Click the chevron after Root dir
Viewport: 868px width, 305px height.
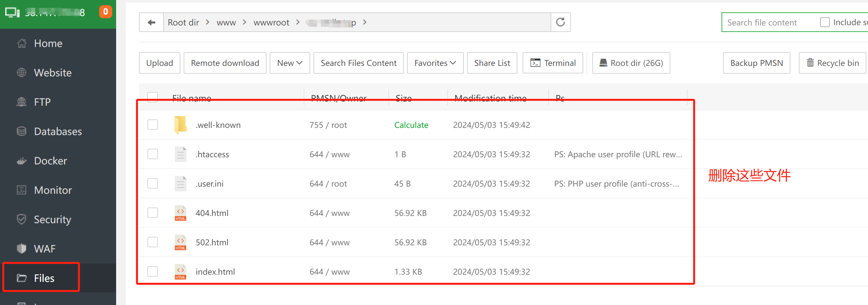pos(207,22)
